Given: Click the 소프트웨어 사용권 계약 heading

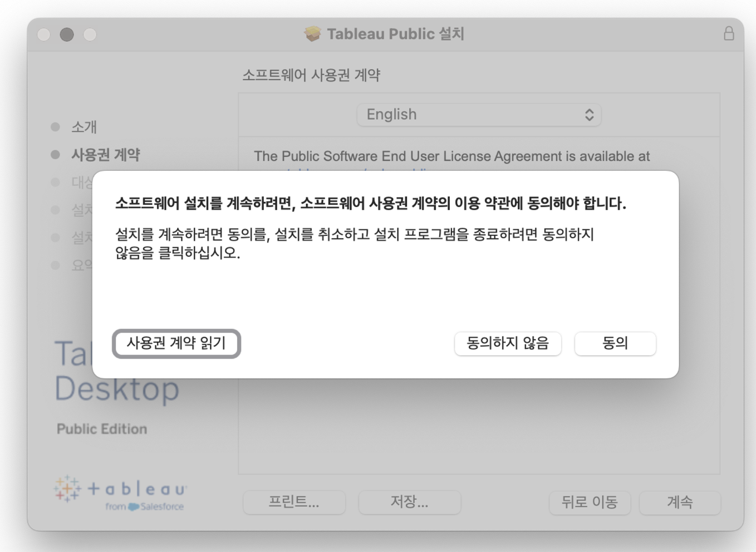Looking at the screenshot, I should [x=311, y=75].
